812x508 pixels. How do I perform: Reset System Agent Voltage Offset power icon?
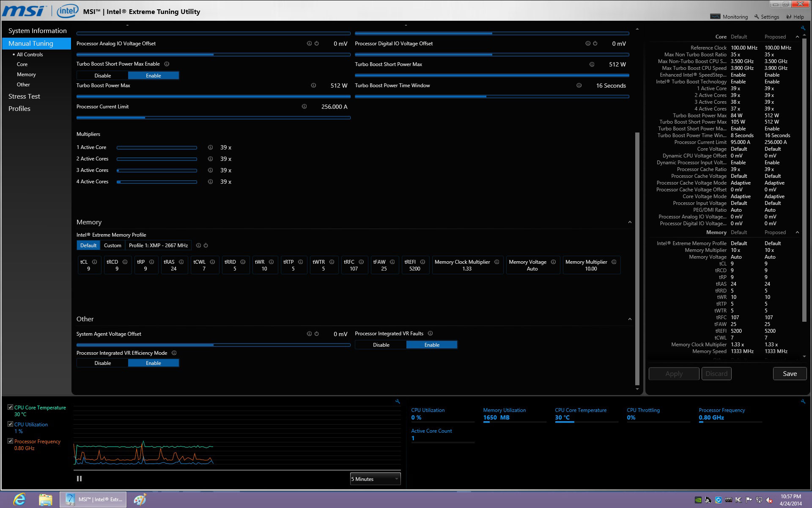coord(316,334)
